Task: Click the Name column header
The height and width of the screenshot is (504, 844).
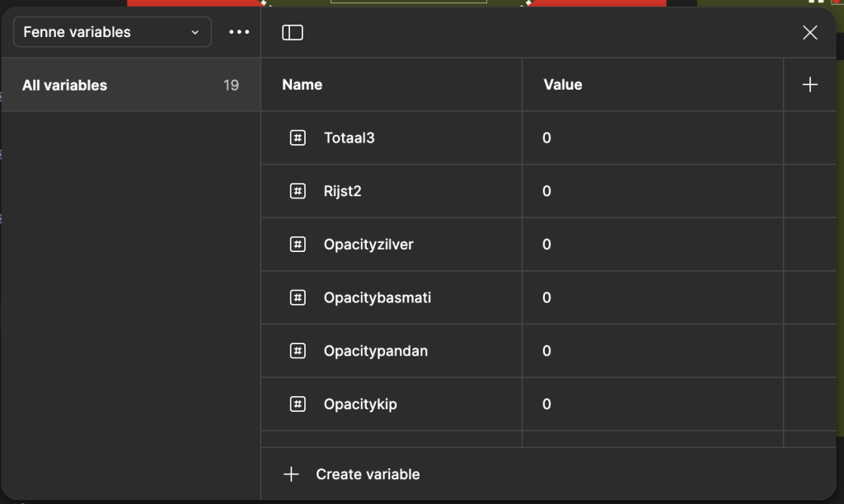Action: pyautogui.click(x=302, y=85)
